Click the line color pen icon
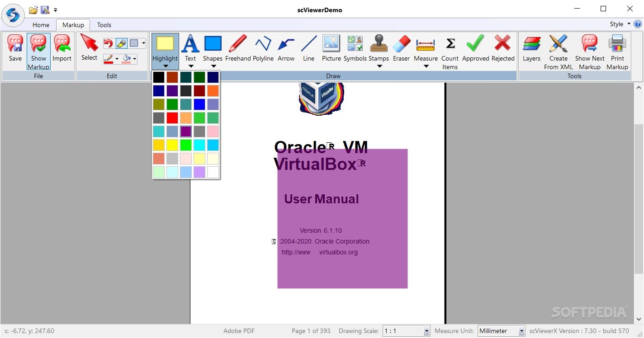 108,59
